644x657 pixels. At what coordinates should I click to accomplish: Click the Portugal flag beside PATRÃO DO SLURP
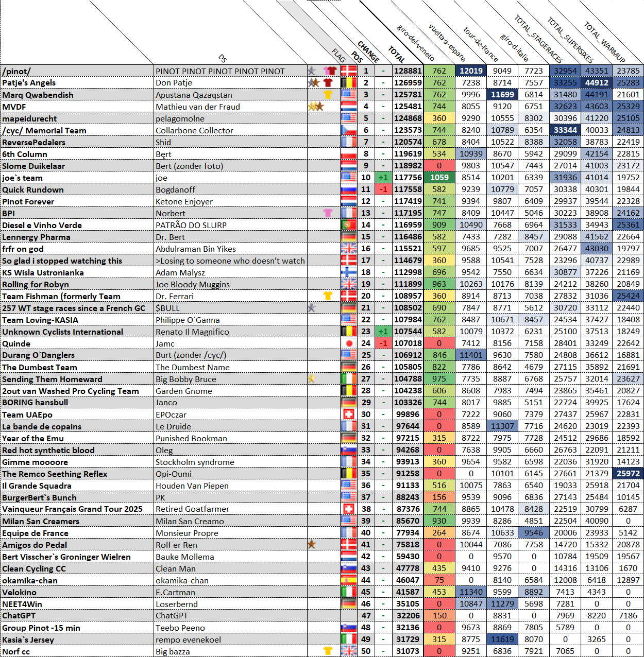click(349, 225)
